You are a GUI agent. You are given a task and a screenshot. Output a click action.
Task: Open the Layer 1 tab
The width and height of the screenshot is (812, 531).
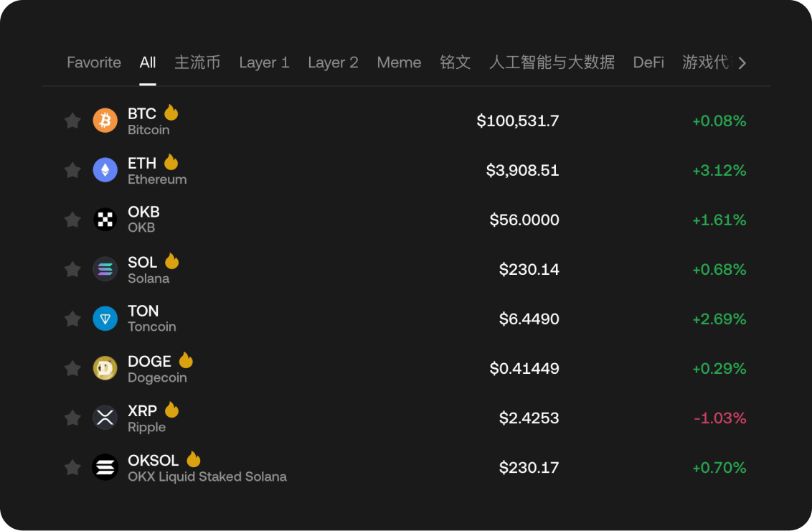tap(264, 62)
